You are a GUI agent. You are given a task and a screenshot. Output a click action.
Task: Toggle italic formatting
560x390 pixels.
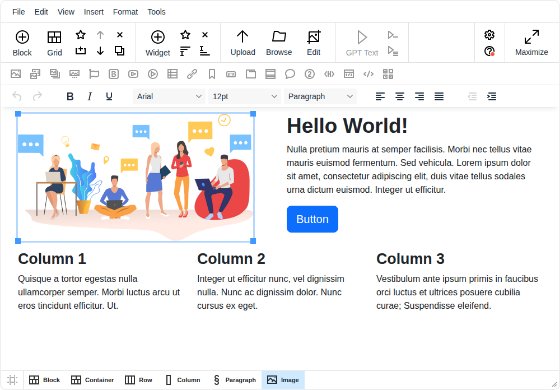(90, 96)
